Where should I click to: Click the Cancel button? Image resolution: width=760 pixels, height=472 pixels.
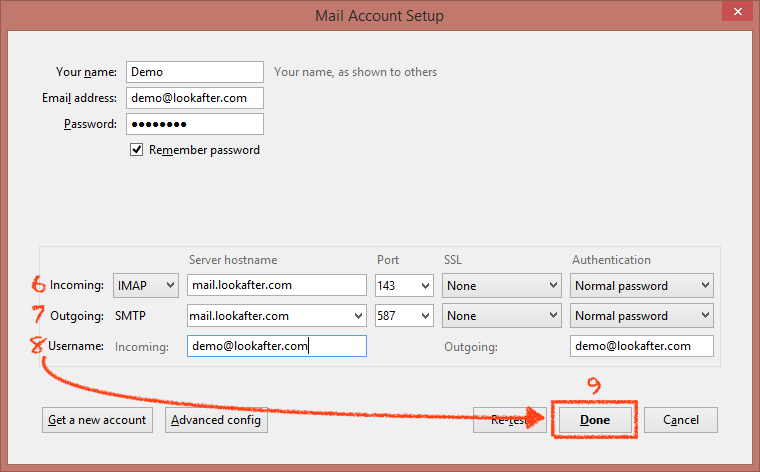point(680,420)
